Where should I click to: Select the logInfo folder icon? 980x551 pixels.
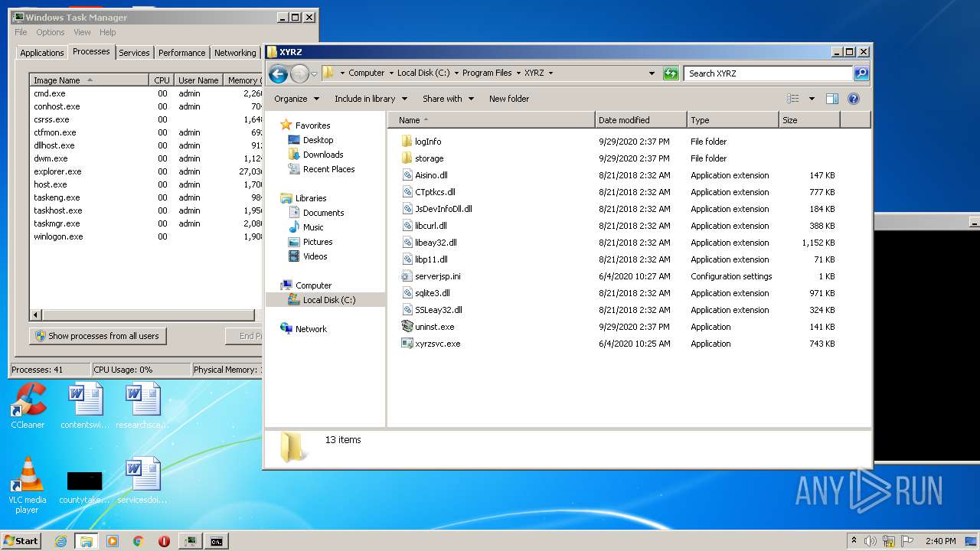tap(407, 142)
